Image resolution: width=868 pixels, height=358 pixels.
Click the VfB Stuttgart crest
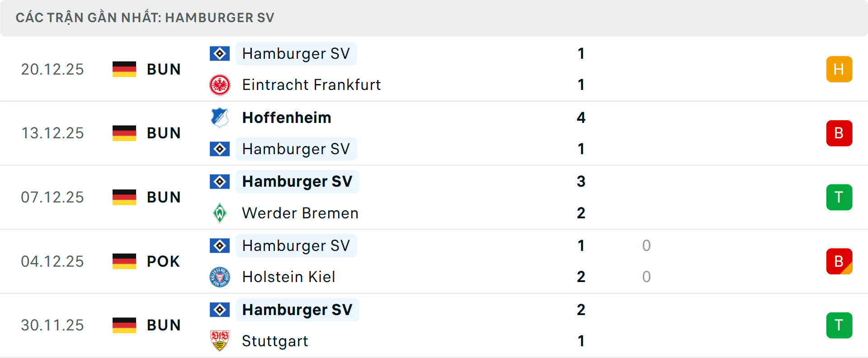(220, 341)
